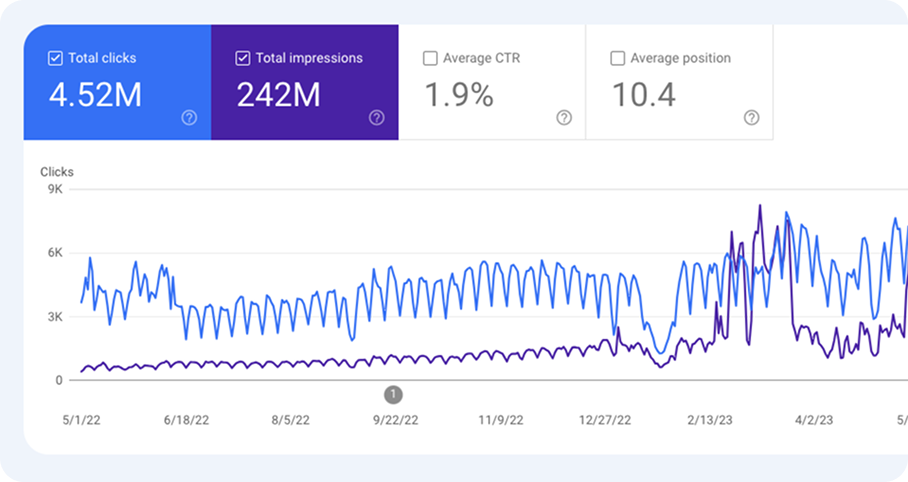The height and width of the screenshot is (482, 908).
Task: Click help icon on Total clicks card
Action: pyautogui.click(x=189, y=117)
